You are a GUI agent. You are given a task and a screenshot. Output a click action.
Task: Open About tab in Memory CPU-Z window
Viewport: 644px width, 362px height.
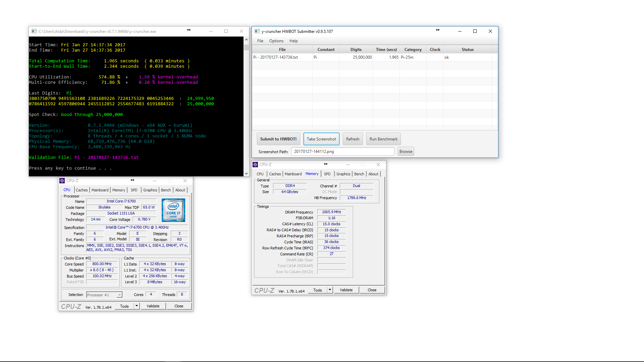[373, 174]
